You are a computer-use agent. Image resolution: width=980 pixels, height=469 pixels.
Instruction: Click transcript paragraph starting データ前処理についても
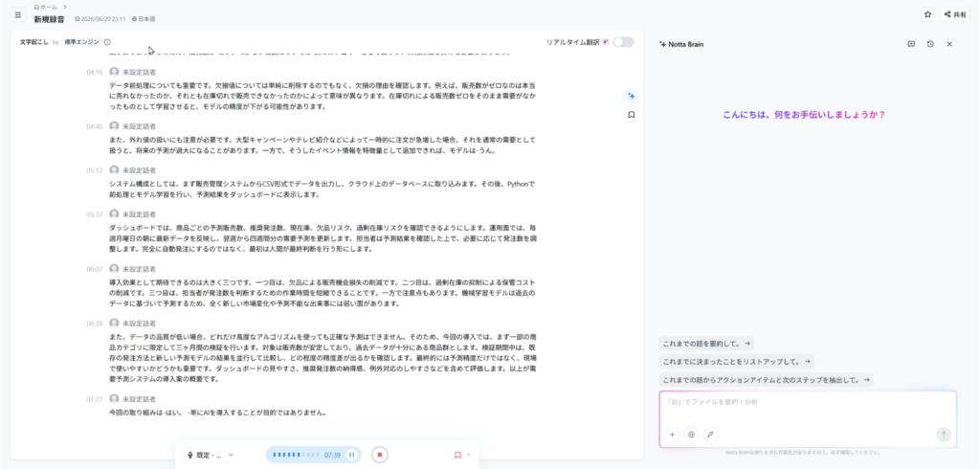tap(322, 96)
